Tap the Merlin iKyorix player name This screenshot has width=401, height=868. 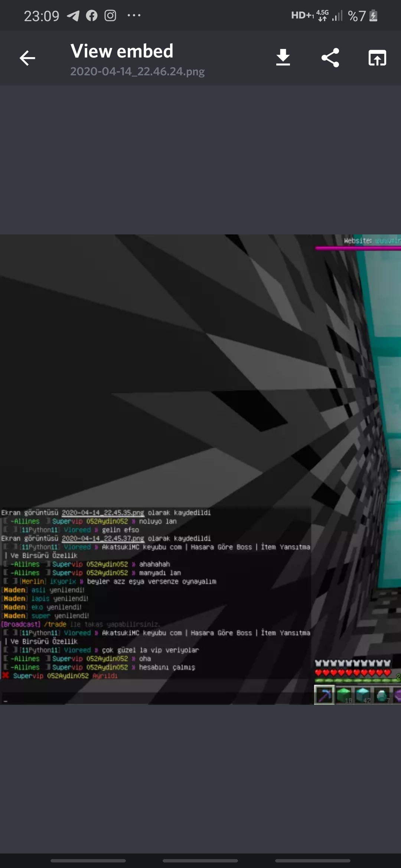tap(48, 581)
